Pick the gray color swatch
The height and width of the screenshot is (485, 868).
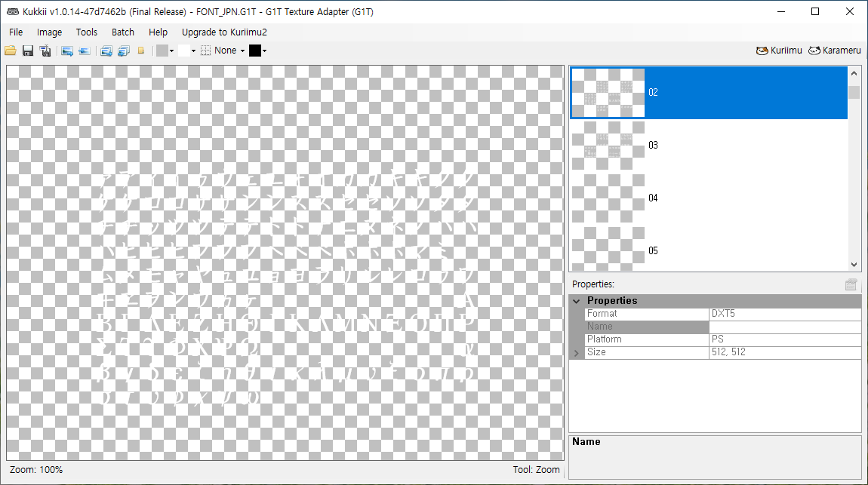click(162, 51)
